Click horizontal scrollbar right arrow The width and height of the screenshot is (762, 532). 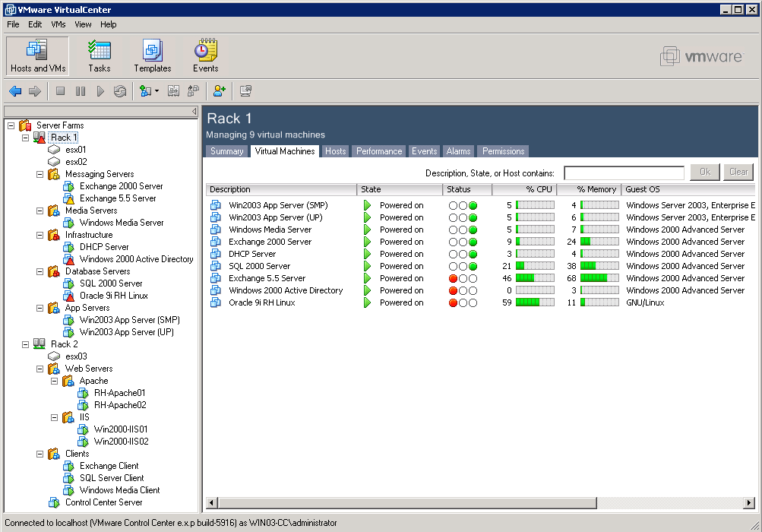pos(749,503)
